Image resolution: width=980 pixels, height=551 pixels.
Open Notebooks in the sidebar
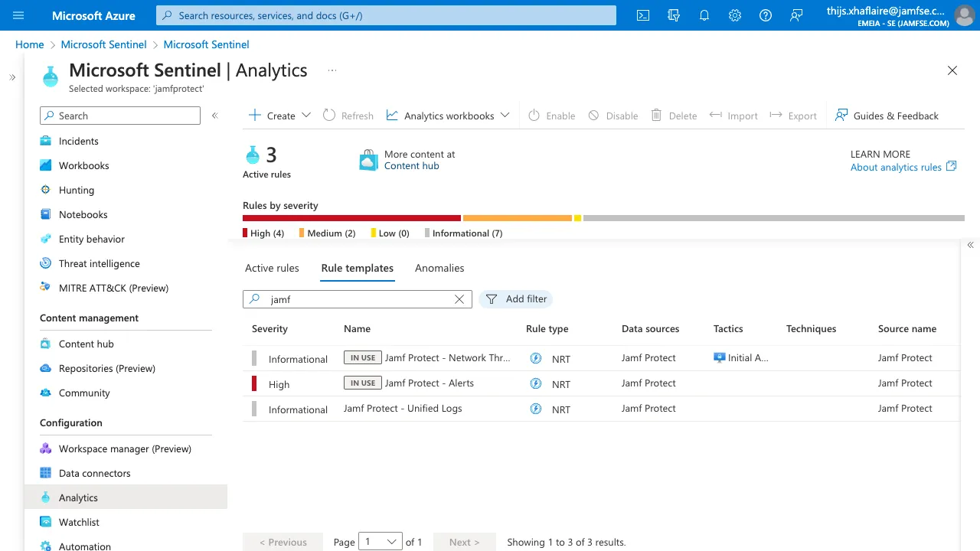(83, 214)
